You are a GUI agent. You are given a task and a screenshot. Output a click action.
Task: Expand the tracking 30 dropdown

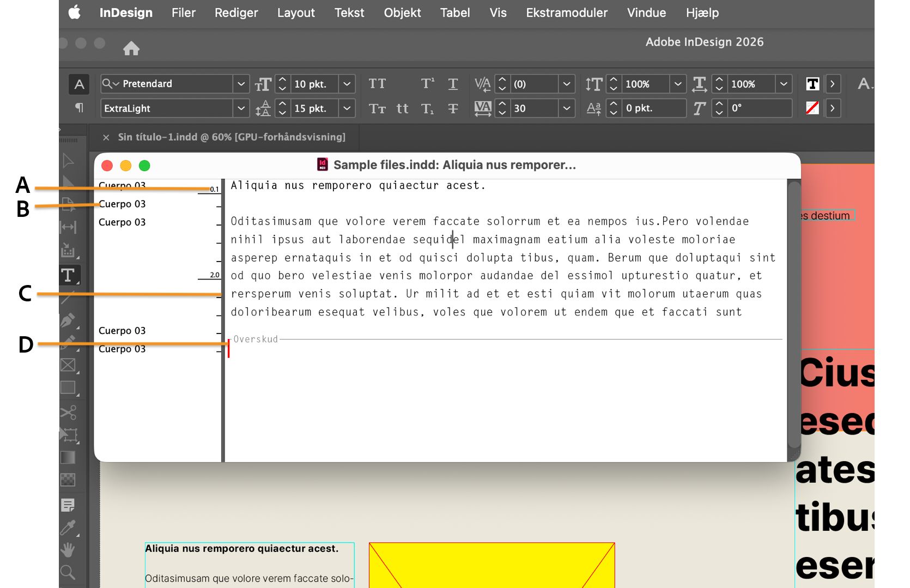pyautogui.click(x=567, y=108)
